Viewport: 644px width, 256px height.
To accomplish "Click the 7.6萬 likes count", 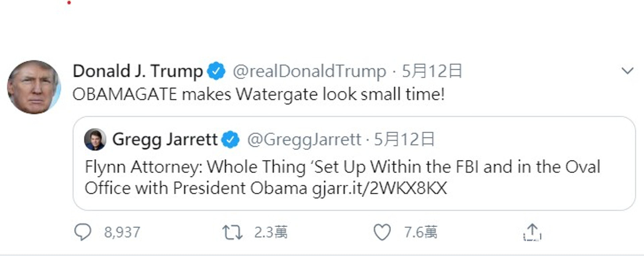I will [421, 232].
